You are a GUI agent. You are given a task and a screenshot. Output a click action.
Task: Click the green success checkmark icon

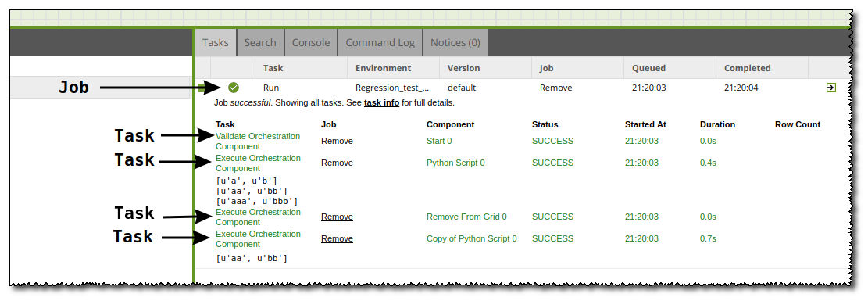[234, 88]
